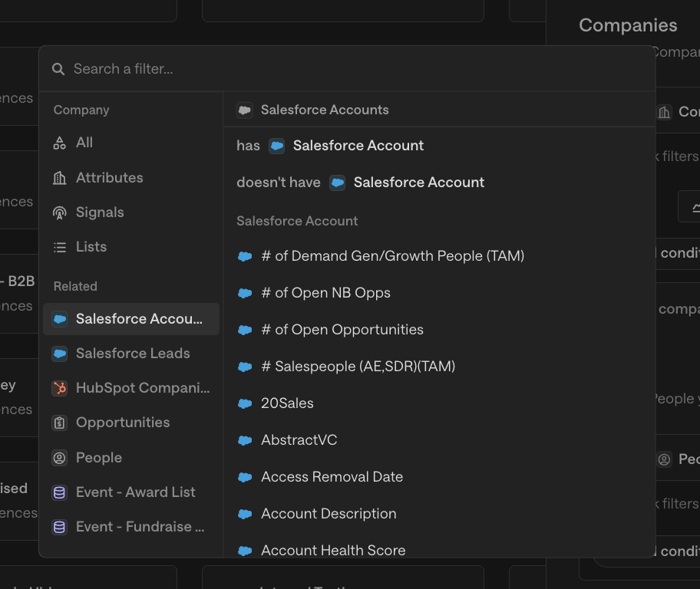
Task: Open Event - Award List category
Action: tap(130, 492)
